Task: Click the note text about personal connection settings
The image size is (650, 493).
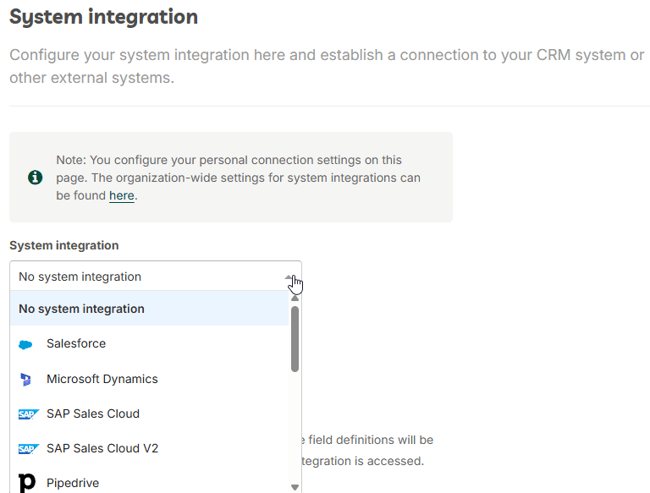Action: tap(238, 177)
